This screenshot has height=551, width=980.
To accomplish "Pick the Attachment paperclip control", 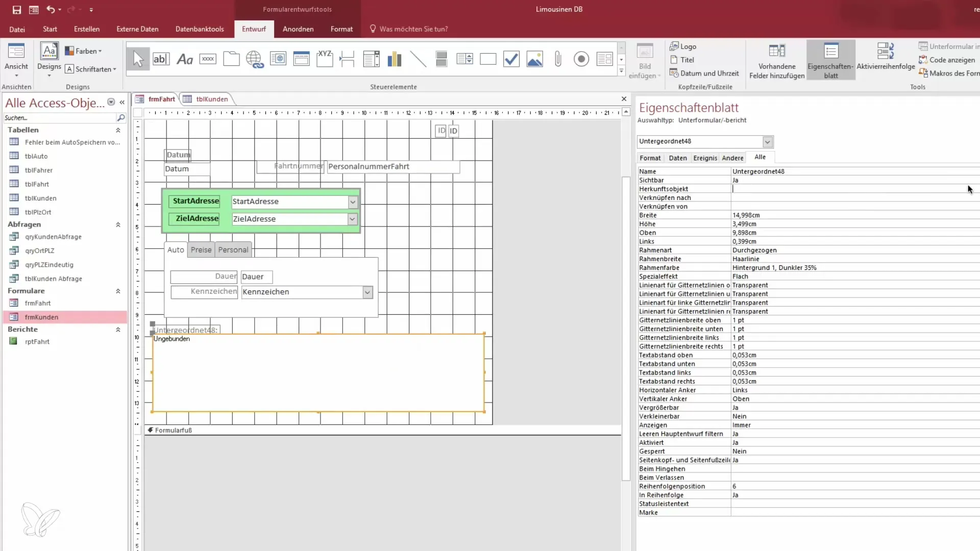I will 558,59.
